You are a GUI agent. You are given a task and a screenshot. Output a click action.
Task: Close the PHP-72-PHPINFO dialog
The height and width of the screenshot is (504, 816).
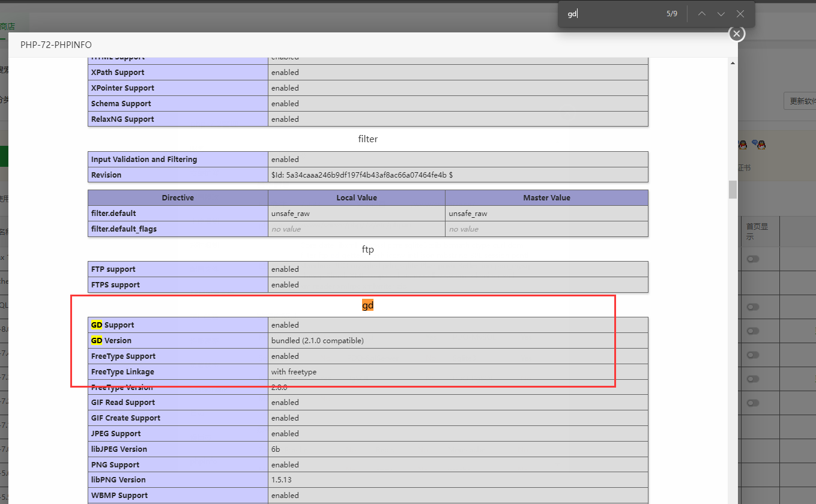click(737, 34)
